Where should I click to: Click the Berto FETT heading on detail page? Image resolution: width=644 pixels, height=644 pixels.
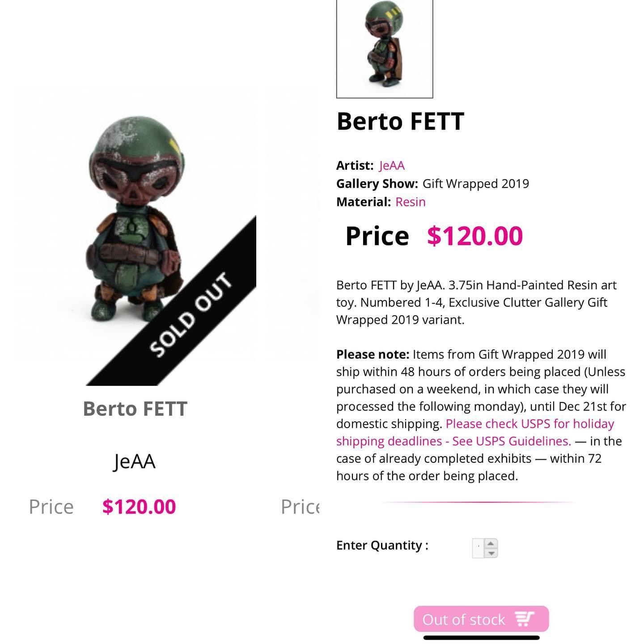tap(400, 121)
